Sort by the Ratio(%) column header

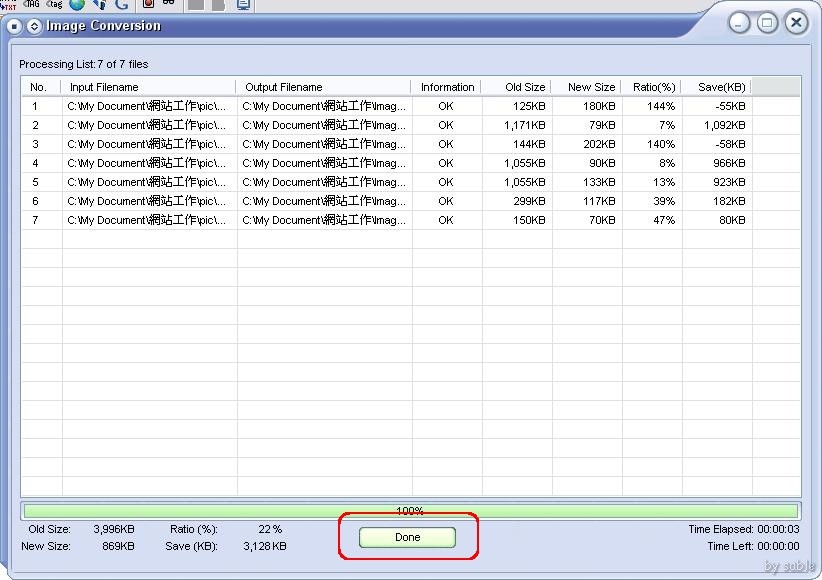tap(654, 87)
